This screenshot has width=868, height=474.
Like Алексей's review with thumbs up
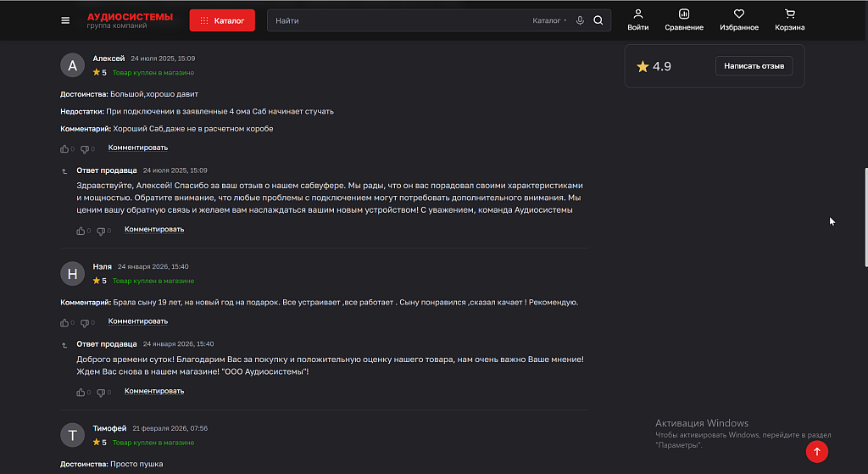[x=64, y=149]
